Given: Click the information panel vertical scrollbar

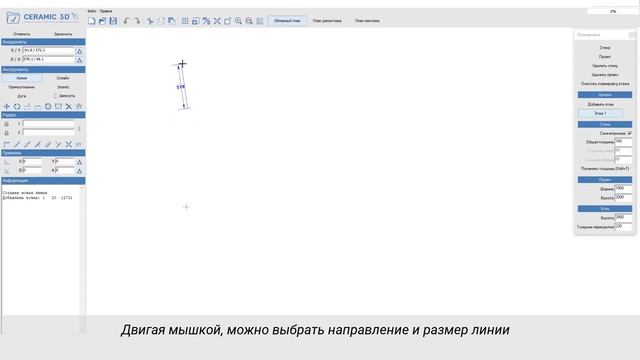Looking at the screenshot, I should tap(82, 259).
